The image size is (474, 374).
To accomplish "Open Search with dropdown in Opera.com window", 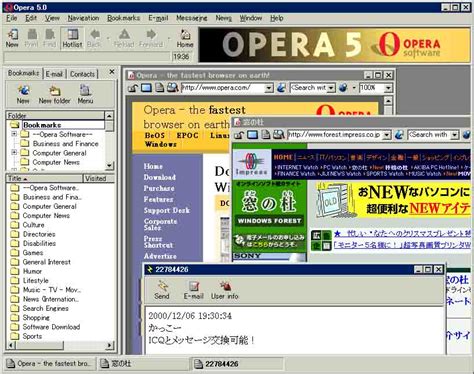I will click(331, 88).
